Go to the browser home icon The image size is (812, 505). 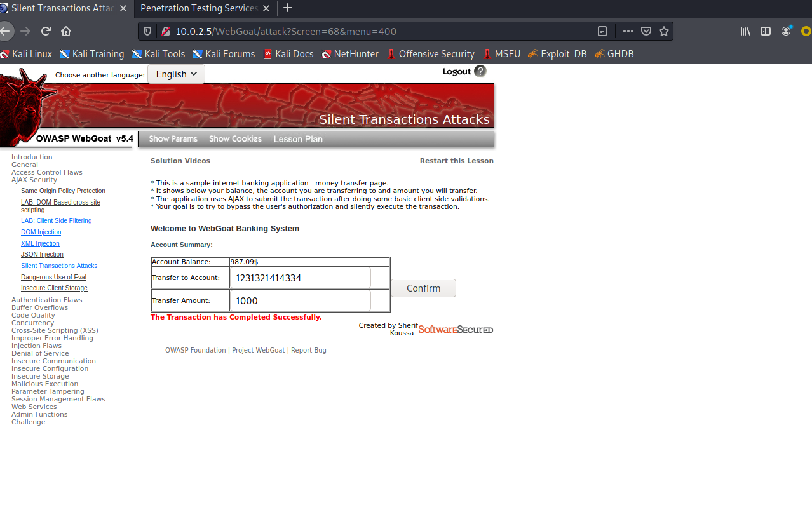coord(66,31)
